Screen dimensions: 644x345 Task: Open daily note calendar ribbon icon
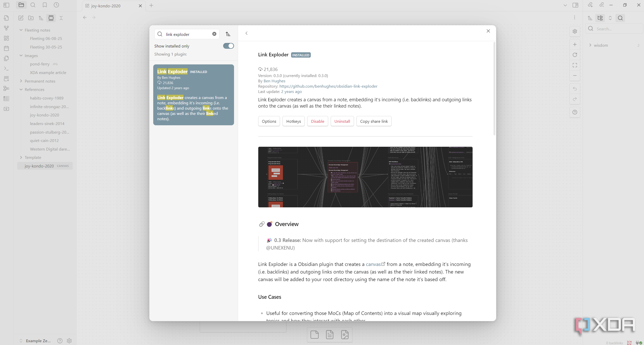6,48
